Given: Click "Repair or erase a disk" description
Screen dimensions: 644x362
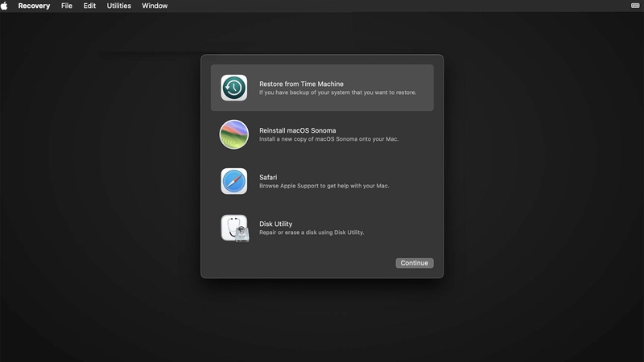Looking at the screenshot, I should (312, 232).
